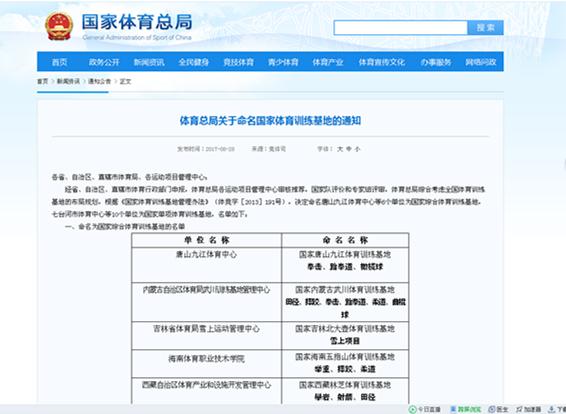This screenshot has width=566, height=414.
Task: Click the 国家体育总局 site title
Action: pyautogui.click(x=137, y=22)
